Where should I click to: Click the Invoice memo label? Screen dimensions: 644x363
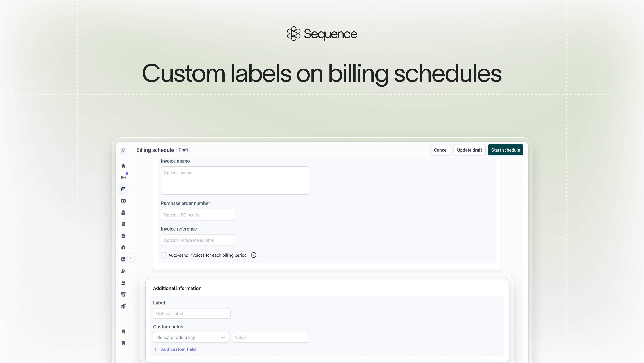tap(175, 161)
